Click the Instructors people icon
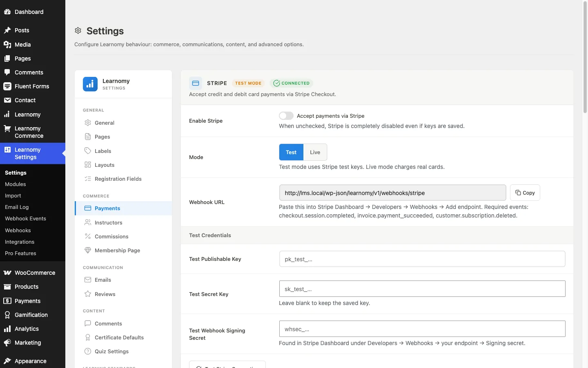The image size is (588, 368). (x=88, y=222)
